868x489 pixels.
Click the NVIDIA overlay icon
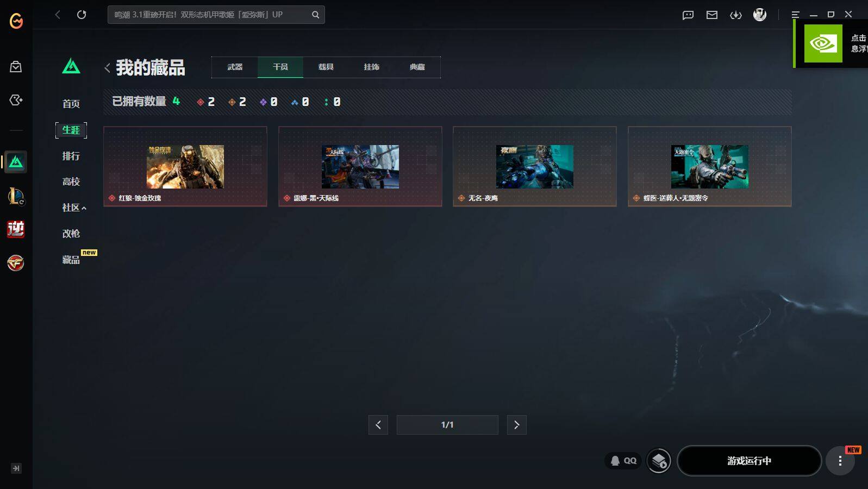tap(823, 43)
